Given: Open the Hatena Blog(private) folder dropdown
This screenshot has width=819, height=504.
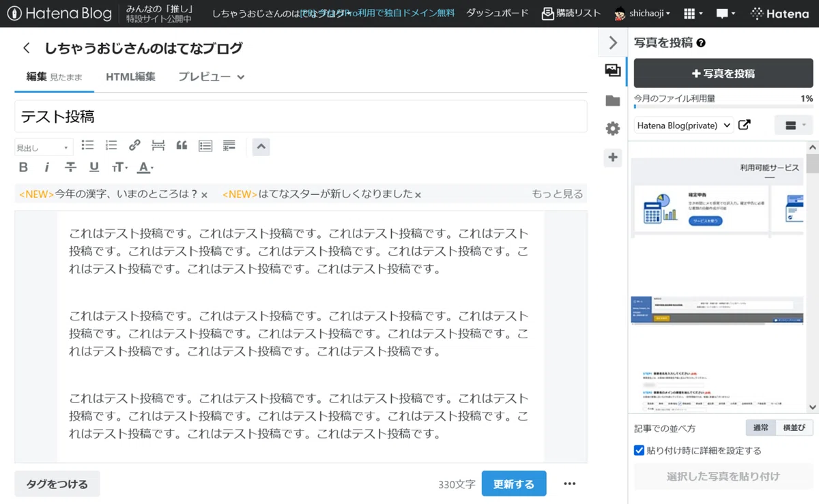Looking at the screenshot, I should click(x=684, y=125).
